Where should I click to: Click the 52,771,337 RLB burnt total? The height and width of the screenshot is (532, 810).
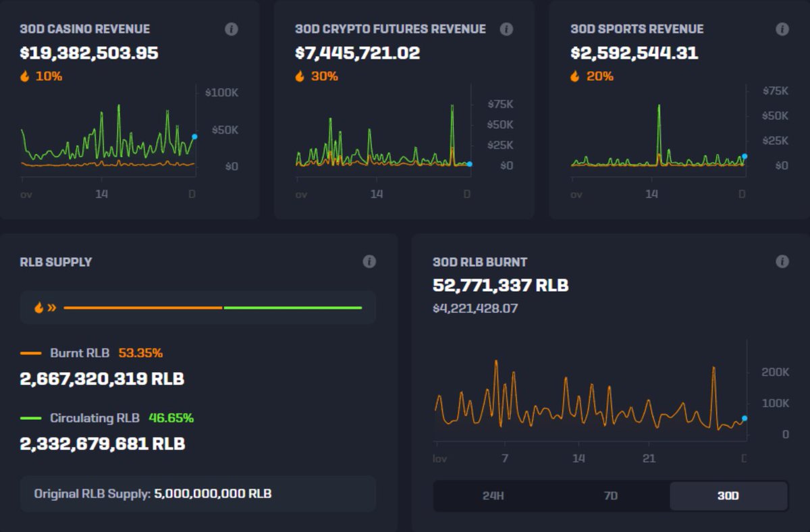501,286
